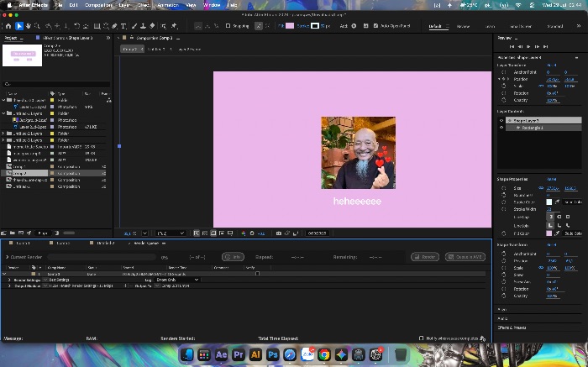Choose the Puppet Pin tool
Image resolution: width=588 pixels, height=367 pixels.
(x=174, y=26)
